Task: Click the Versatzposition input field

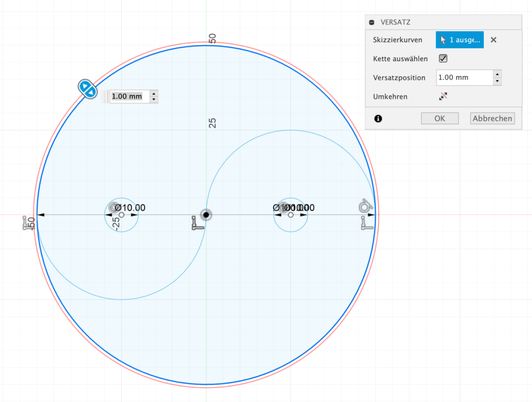Action: pyautogui.click(x=464, y=77)
